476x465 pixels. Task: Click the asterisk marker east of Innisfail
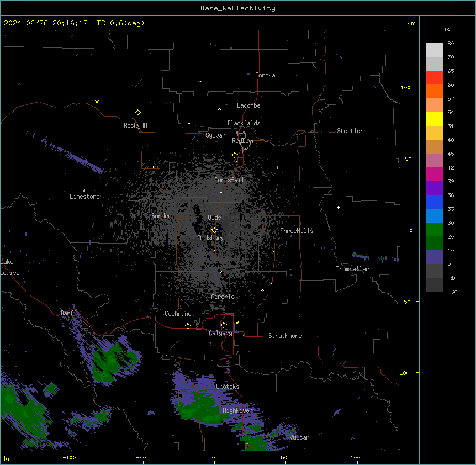click(277, 167)
